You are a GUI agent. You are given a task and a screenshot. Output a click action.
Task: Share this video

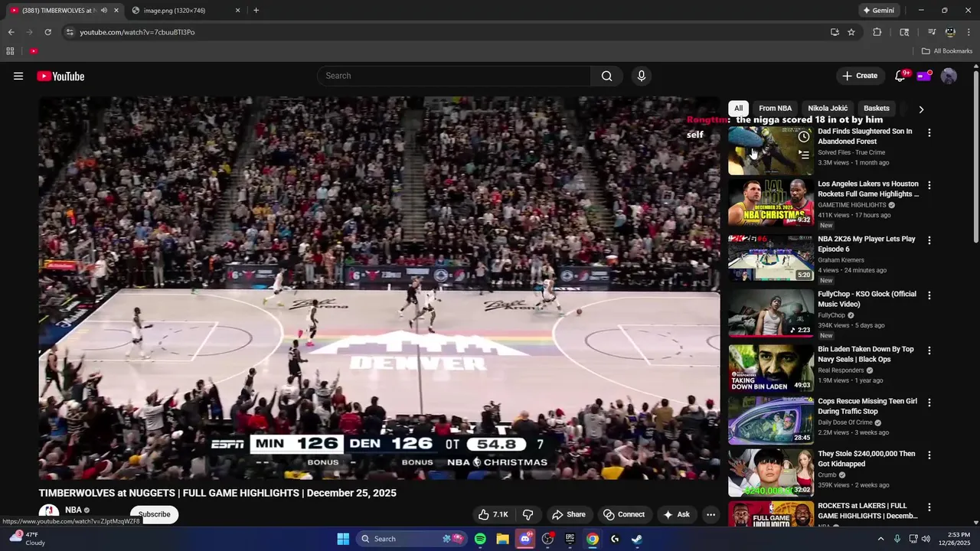coord(569,514)
